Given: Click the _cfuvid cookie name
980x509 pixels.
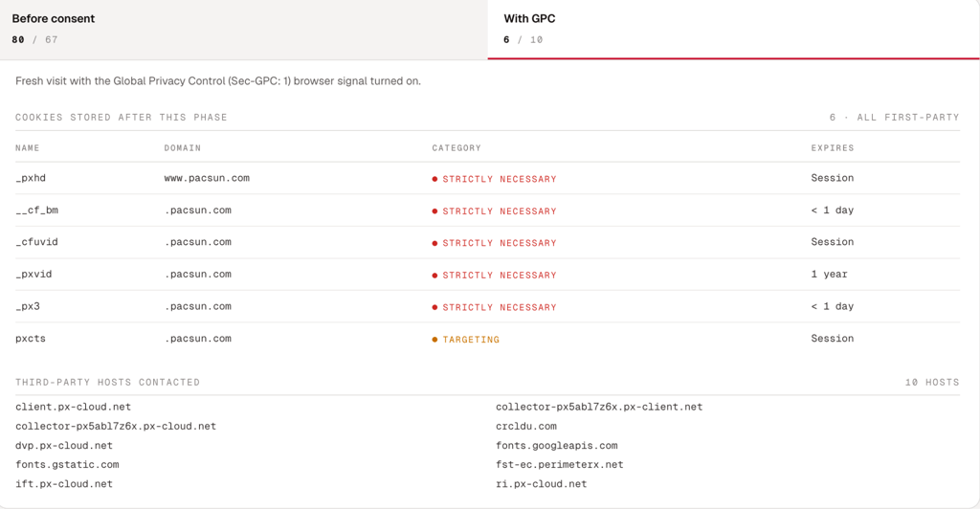Looking at the screenshot, I should click(x=37, y=242).
